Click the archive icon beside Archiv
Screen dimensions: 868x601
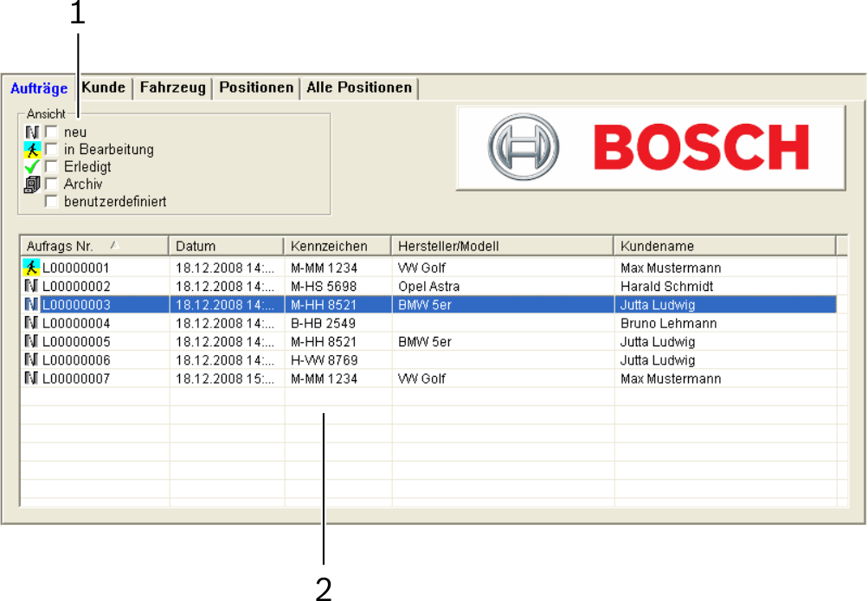click(x=32, y=184)
